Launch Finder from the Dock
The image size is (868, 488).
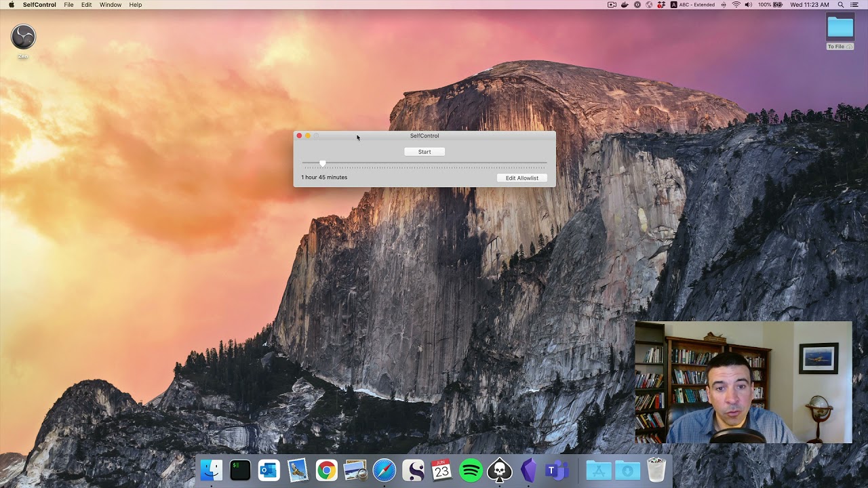click(212, 470)
